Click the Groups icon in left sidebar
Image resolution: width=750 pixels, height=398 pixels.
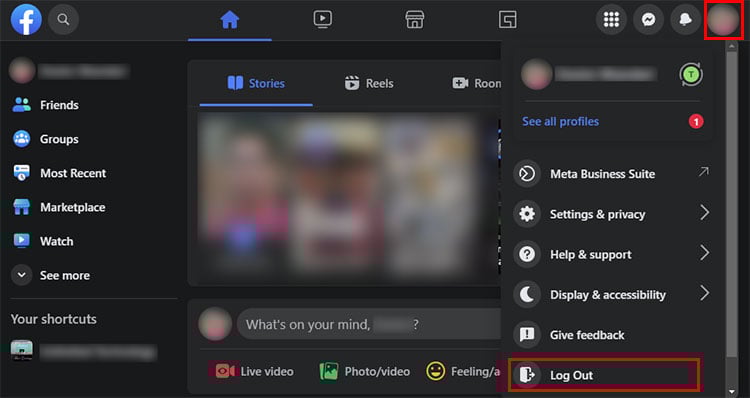click(22, 139)
